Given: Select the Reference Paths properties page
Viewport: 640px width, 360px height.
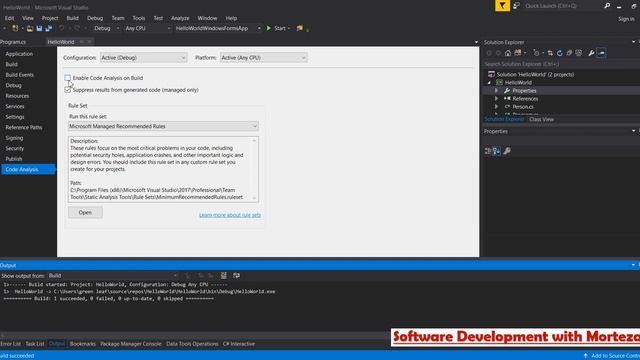Looking at the screenshot, I should tap(24, 127).
